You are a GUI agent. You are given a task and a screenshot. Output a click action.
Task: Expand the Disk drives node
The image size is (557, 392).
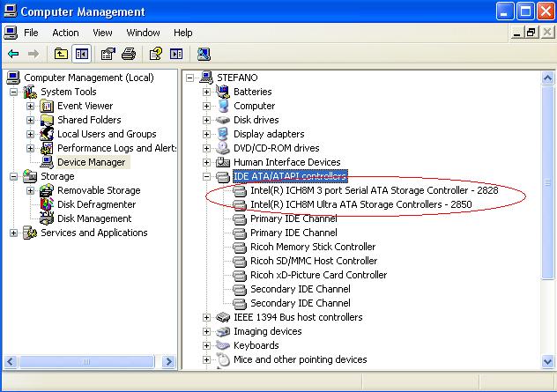(206, 120)
